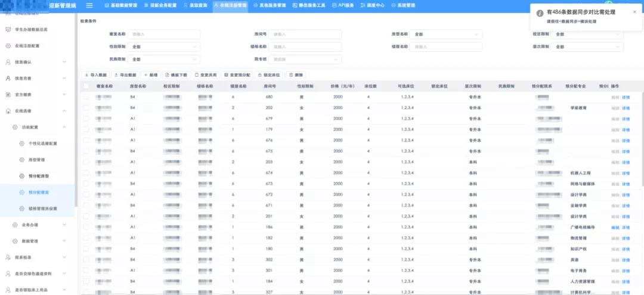This screenshot has width=644, height=295.
Task: Open the 静态服务工具 top menu
Action: [x=309, y=6]
